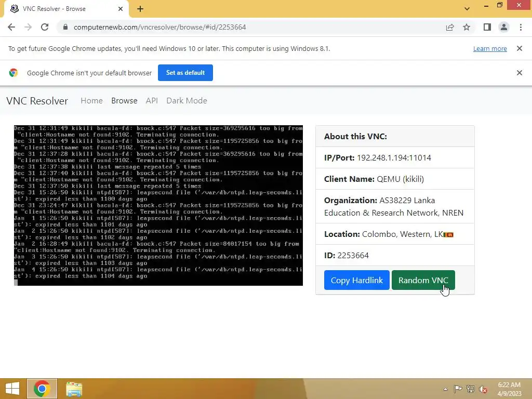Click the address bar URL
This screenshot has height=399, width=532.
click(x=160, y=27)
